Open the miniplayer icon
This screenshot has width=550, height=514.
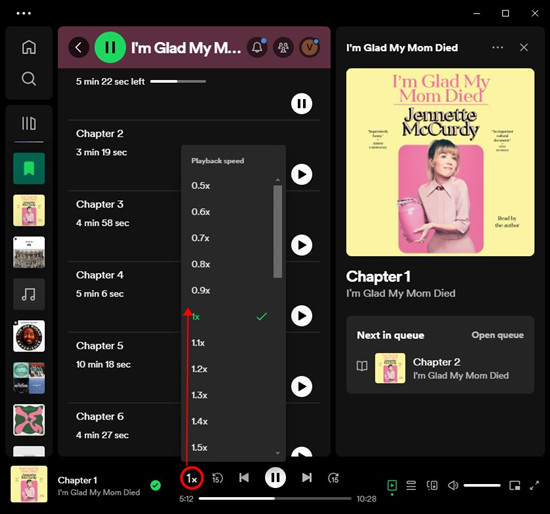515,486
